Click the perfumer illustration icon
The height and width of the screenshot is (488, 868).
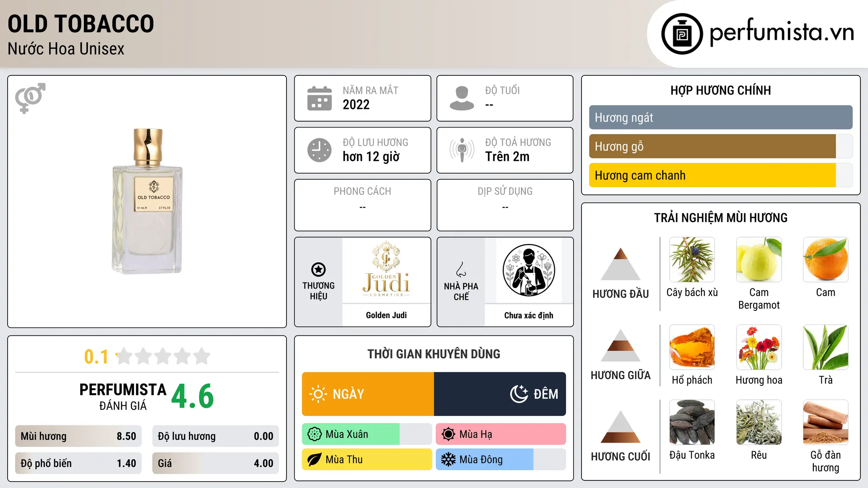click(x=529, y=270)
